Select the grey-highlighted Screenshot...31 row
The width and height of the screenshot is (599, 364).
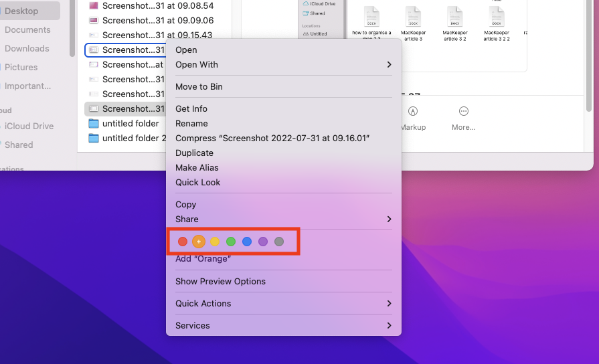click(125, 109)
